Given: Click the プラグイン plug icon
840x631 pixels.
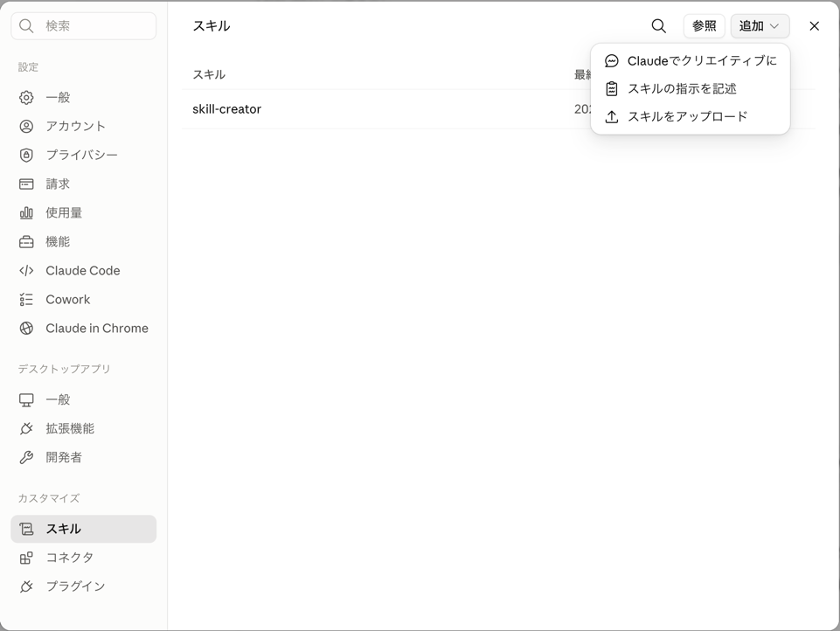Looking at the screenshot, I should 26,586.
